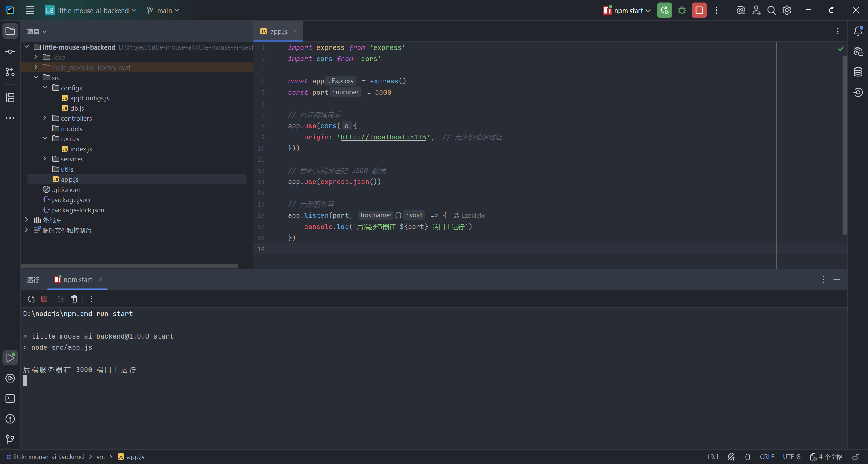This screenshot has height=464, width=868.
Task: Toggle the Project tool window folder icon
Action: pyautogui.click(x=10, y=31)
